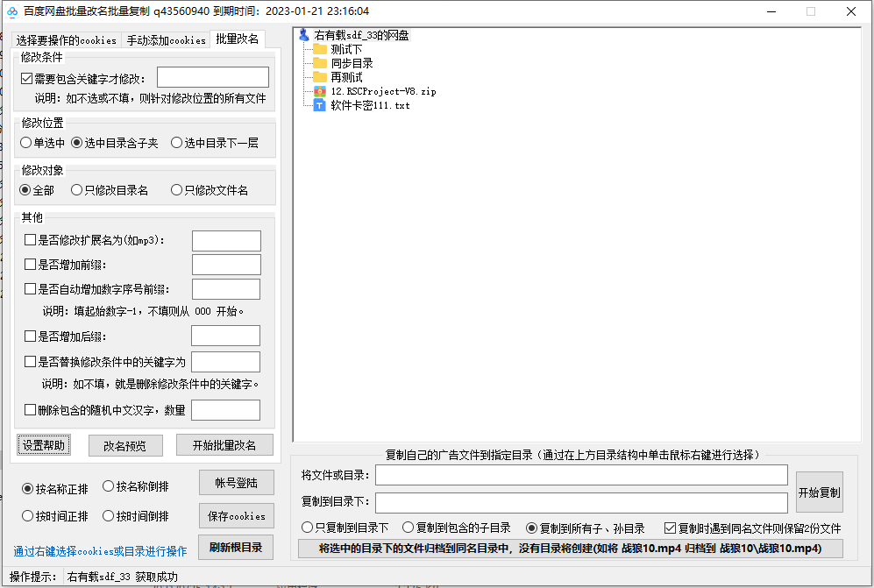
Task: Click 通过右键选择cookies或目录进行操作 blue text
Action: point(100,551)
